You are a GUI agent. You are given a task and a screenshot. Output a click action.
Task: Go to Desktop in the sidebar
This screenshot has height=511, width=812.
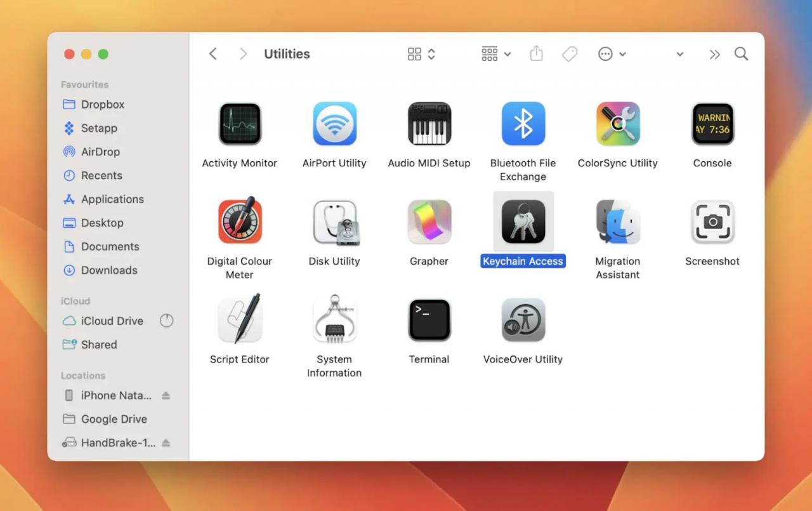[x=102, y=223]
